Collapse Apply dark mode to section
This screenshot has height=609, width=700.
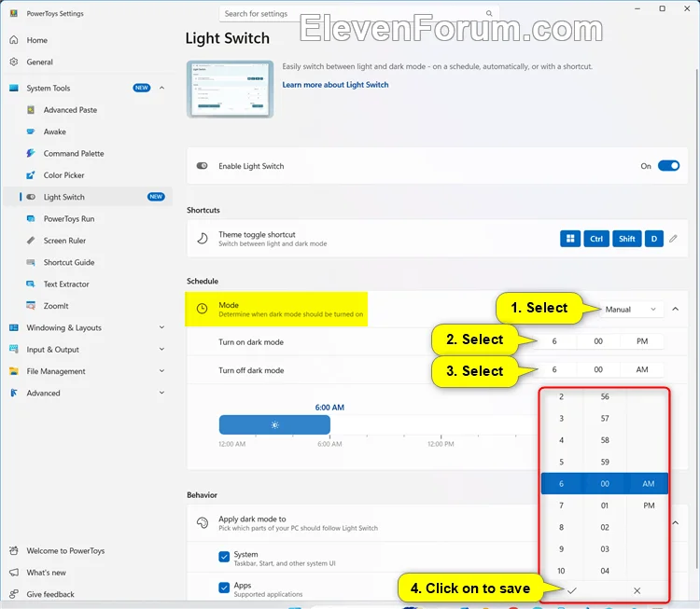676,523
